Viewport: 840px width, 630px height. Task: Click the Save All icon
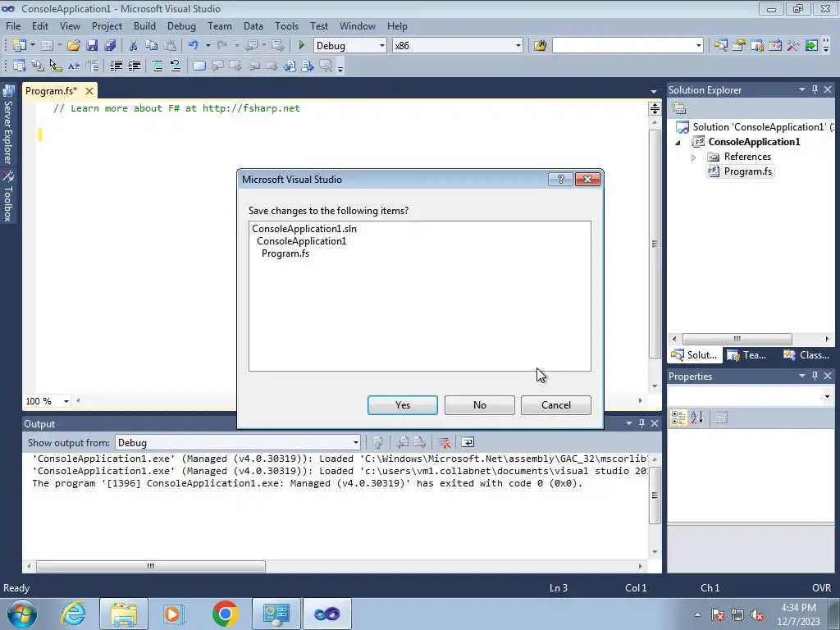pyautogui.click(x=110, y=46)
